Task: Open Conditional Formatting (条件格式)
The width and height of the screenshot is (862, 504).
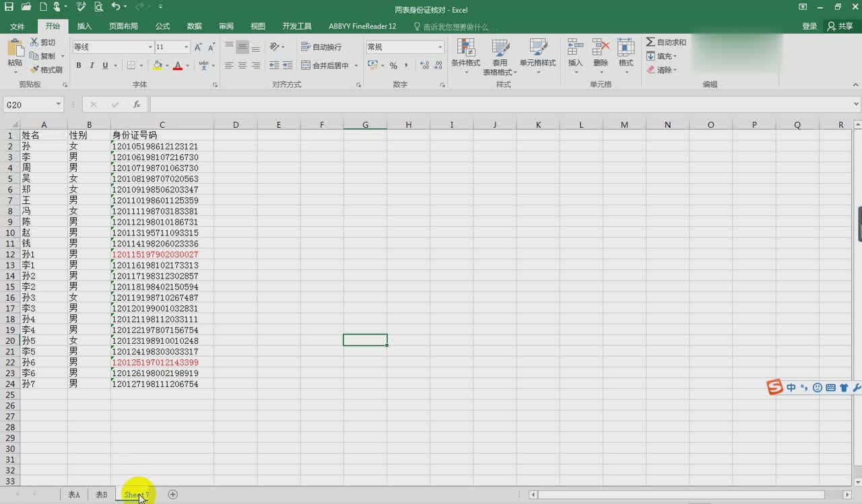Action: (x=465, y=57)
